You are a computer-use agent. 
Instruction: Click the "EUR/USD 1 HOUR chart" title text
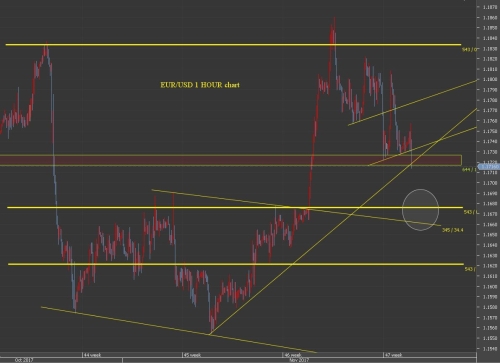tap(200, 85)
